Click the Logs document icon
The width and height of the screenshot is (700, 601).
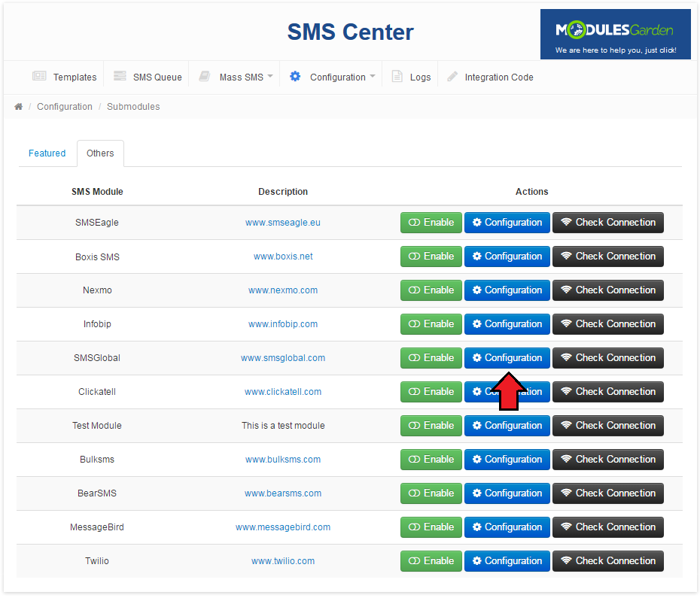click(x=397, y=76)
